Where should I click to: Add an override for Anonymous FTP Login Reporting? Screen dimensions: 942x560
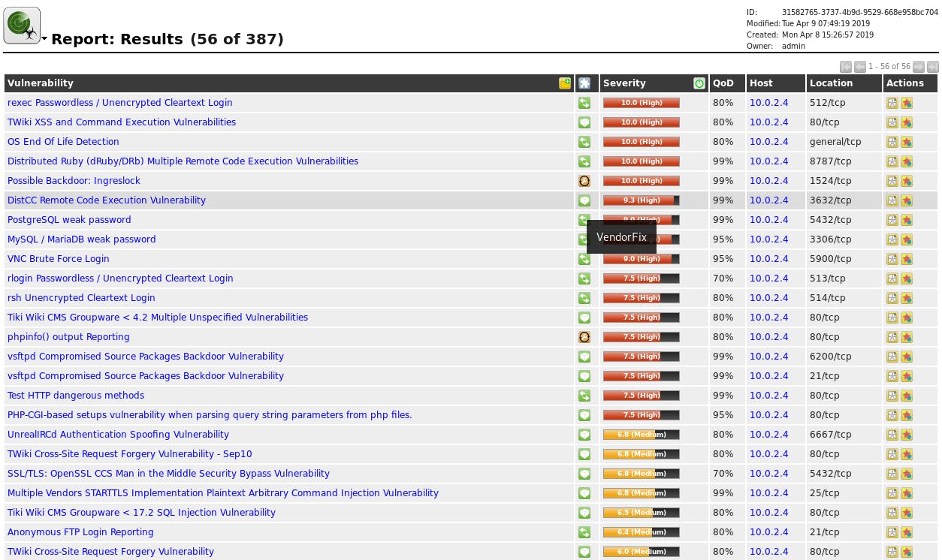pyautogui.click(x=907, y=532)
